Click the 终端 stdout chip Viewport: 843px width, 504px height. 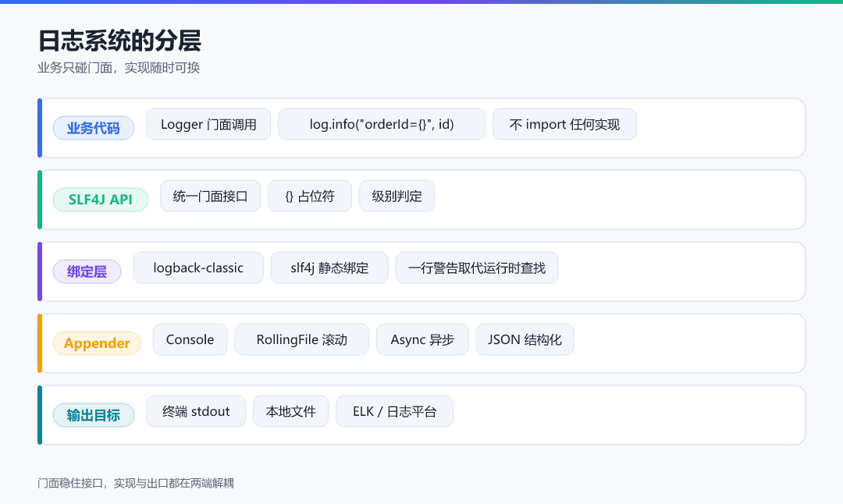coord(196,412)
